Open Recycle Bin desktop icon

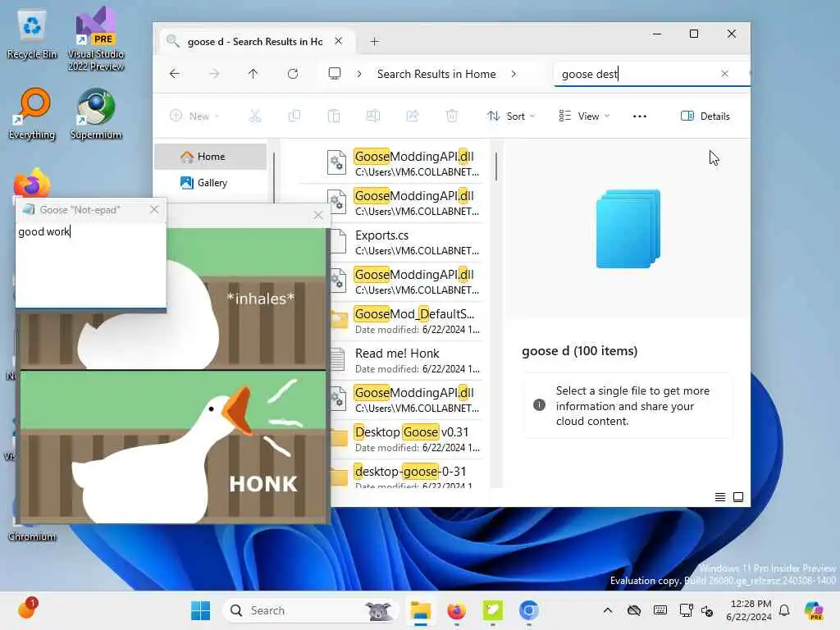pyautogui.click(x=32, y=34)
